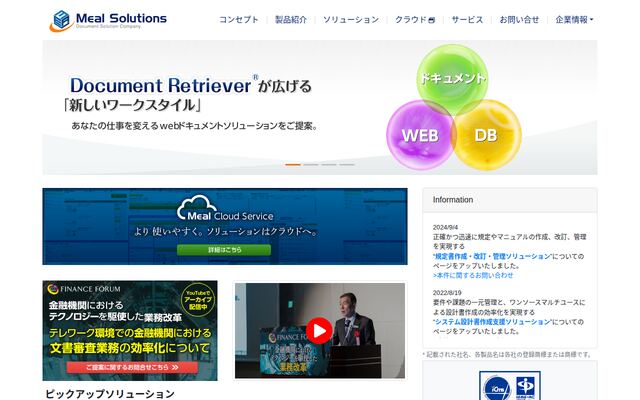
Task: Click the YouTubeでアーカイブ配信中 badge
Action: coord(198,300)
